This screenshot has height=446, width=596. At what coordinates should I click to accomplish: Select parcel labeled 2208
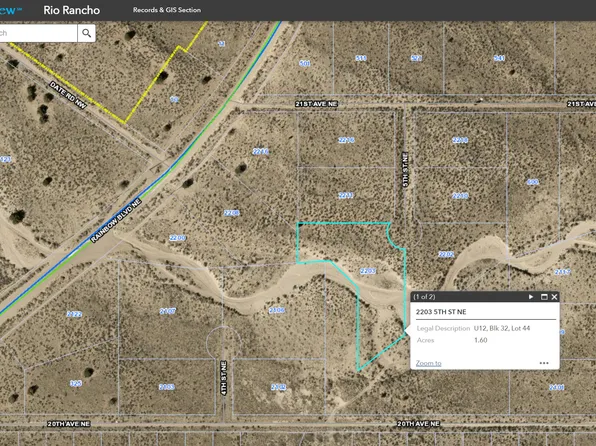click(231, 213)
